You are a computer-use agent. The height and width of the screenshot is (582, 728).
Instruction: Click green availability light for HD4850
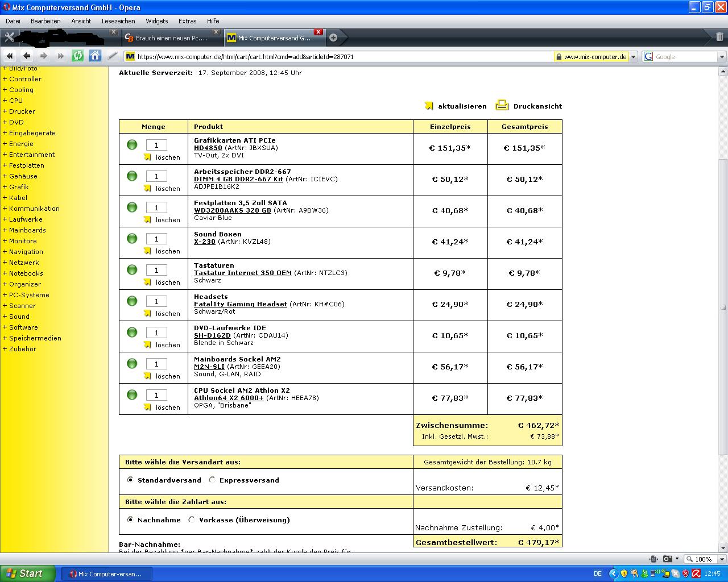click(132, 144)
